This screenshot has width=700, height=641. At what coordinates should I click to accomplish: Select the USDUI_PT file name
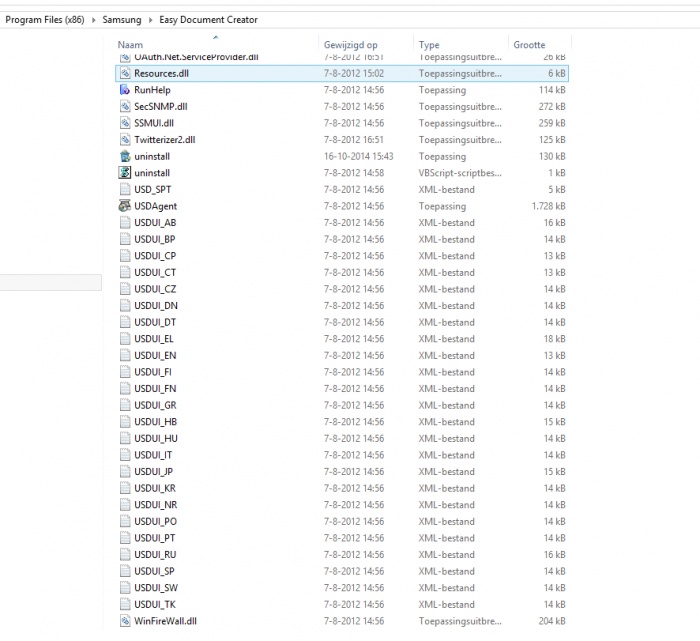(154, 537)
